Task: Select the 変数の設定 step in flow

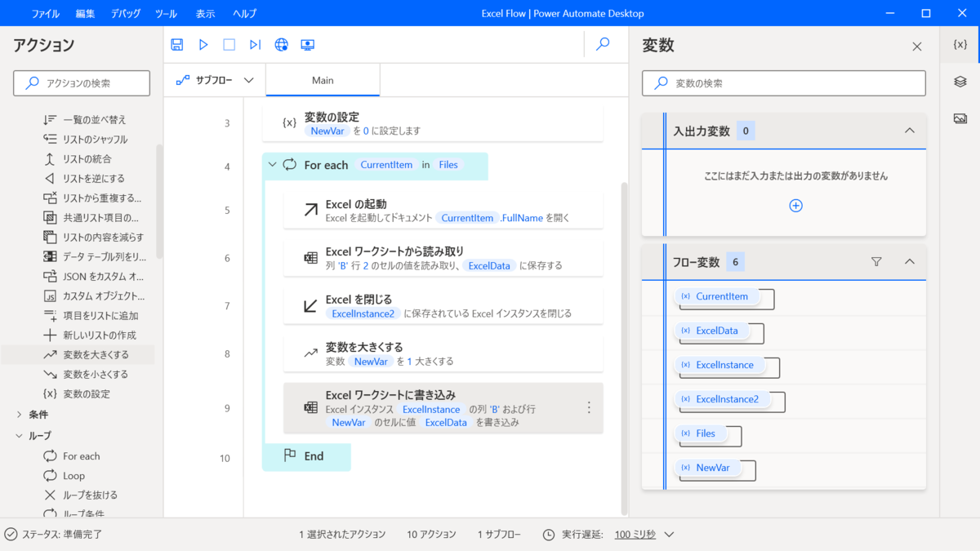Action: pyautogui.click(x=433, y=123)
